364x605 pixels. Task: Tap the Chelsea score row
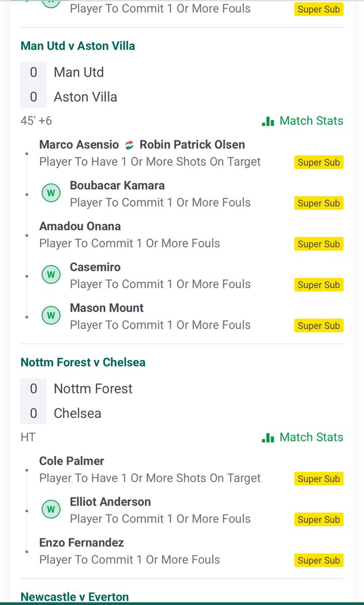[x=181, y=413]
